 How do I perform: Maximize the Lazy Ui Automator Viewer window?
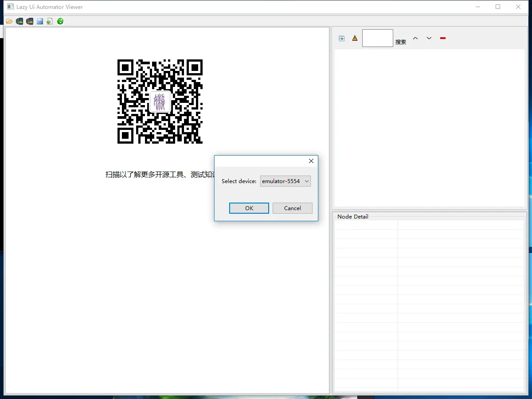pyautogui.click(x=498, y=7)
